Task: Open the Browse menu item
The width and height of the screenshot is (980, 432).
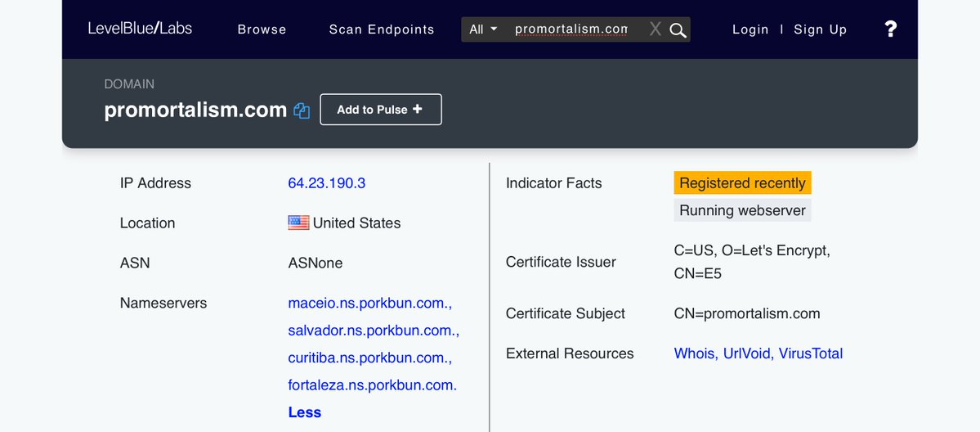Action: click(x=262, y=29)
